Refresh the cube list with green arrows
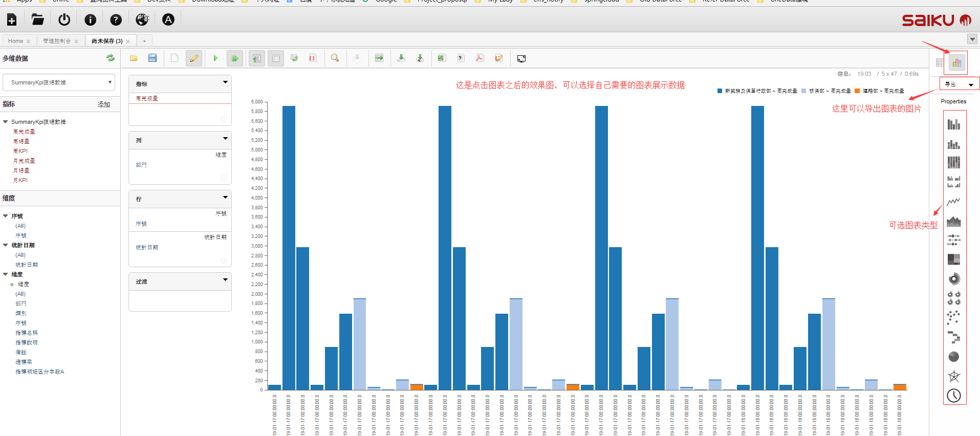This screenshot has height=436, width=980. pos(111,58)
